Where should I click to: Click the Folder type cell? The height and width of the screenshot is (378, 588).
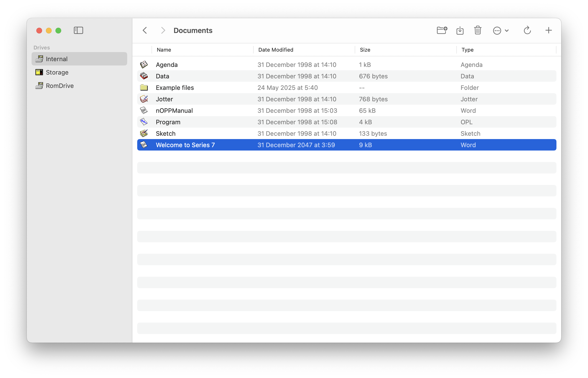pyautogui.click(x=470, y=88)
